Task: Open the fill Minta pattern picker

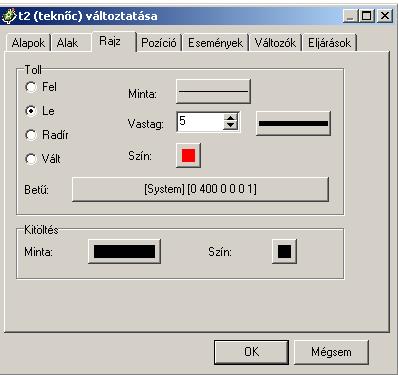Action: point(124,251)
